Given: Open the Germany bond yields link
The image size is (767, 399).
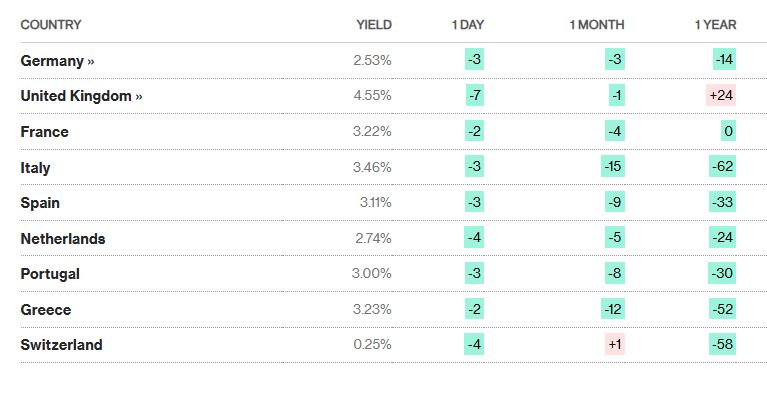Looking at the screenshot, I should (57, 61).
